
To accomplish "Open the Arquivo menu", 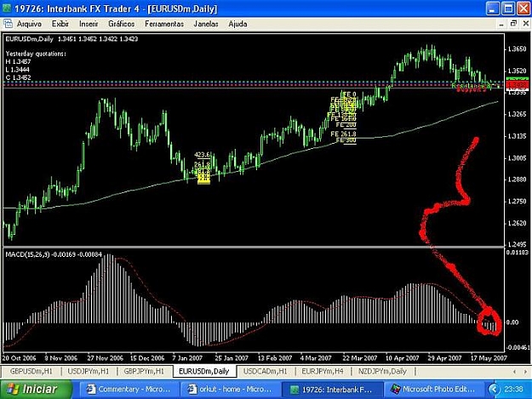I will pyautogui.click(x=29, y=24).
